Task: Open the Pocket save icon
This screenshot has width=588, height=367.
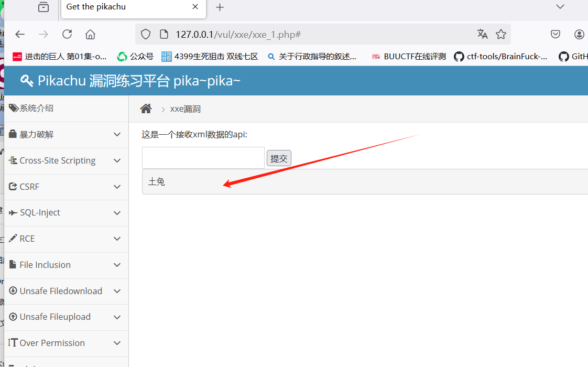Action: tap(556, 35)
